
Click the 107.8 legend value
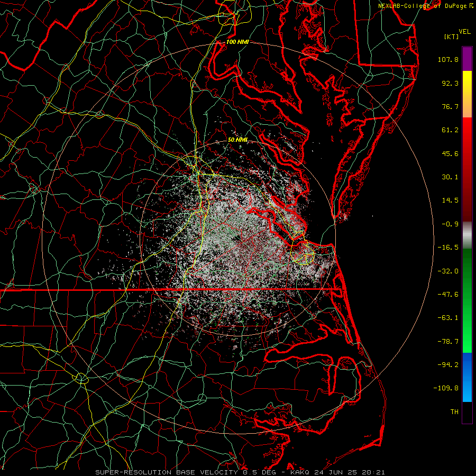point(448,59)
